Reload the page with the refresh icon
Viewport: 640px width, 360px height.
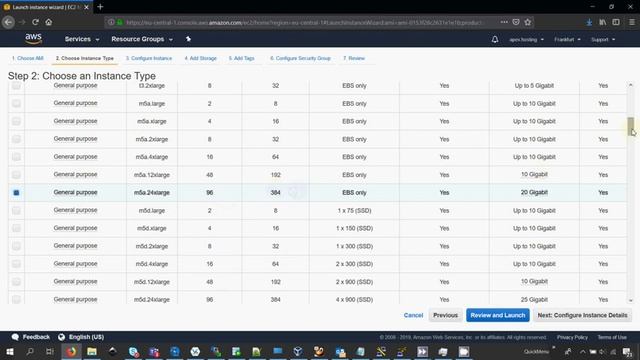coord(36,22)
